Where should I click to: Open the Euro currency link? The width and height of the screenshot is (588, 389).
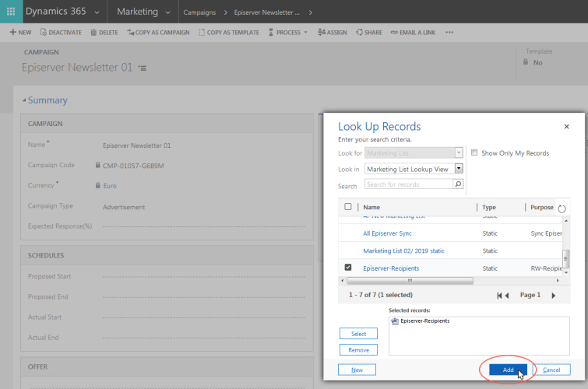[x=110, y=185]
